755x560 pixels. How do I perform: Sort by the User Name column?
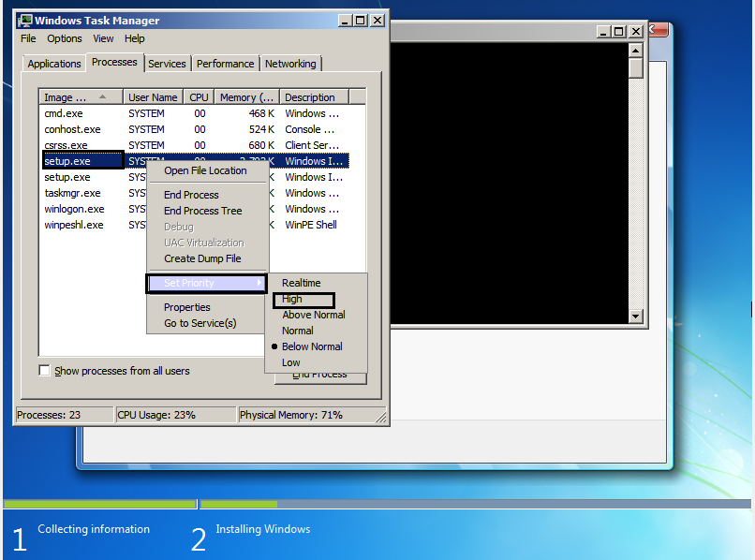[x=153, y=97]
